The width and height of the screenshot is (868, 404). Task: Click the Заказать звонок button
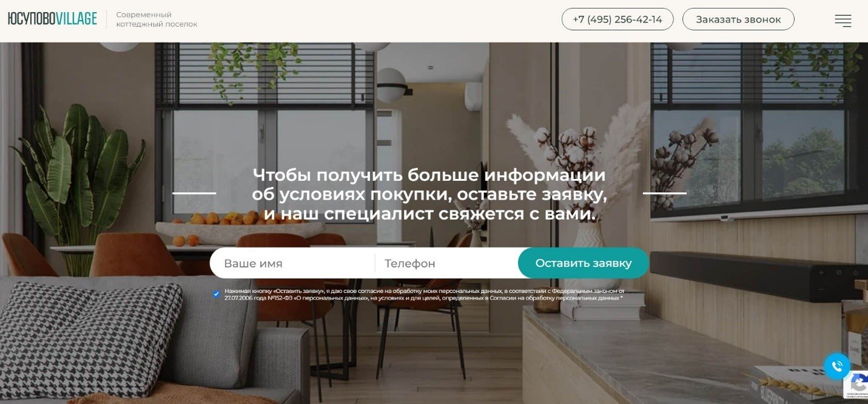pos(738,19)
